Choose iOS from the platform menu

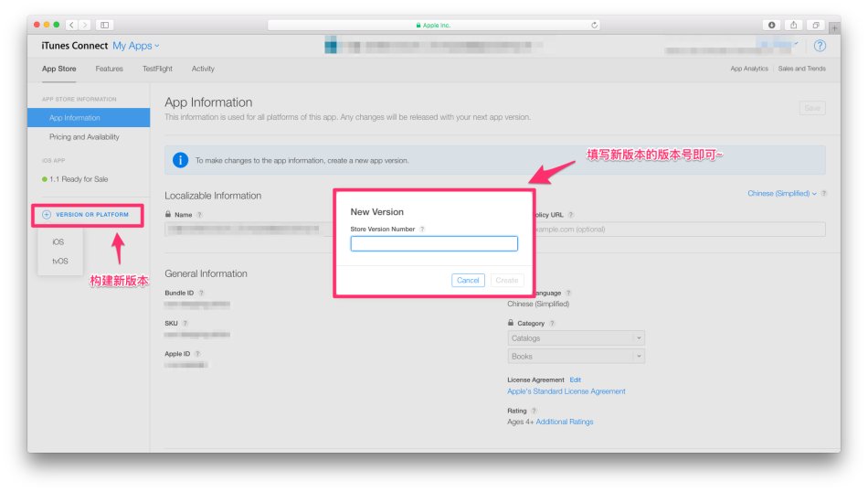click(58, 242)
